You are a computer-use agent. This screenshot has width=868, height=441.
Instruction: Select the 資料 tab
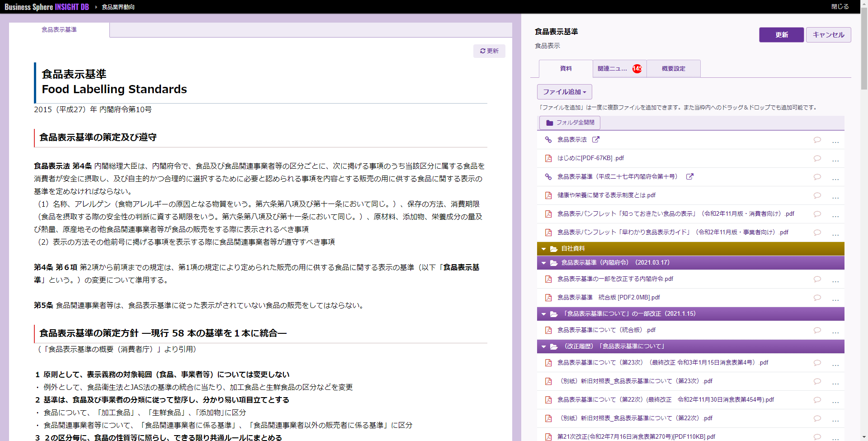(566, 69)
